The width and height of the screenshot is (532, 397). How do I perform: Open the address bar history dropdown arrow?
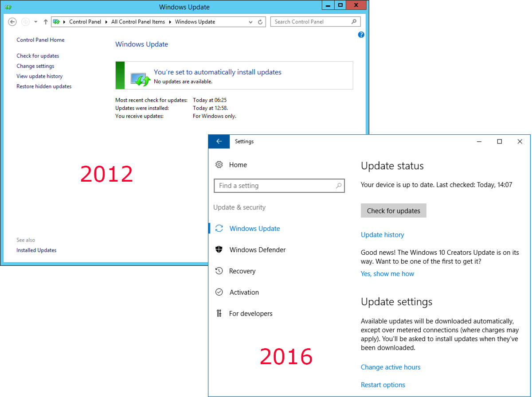click(x=251, y=22)
